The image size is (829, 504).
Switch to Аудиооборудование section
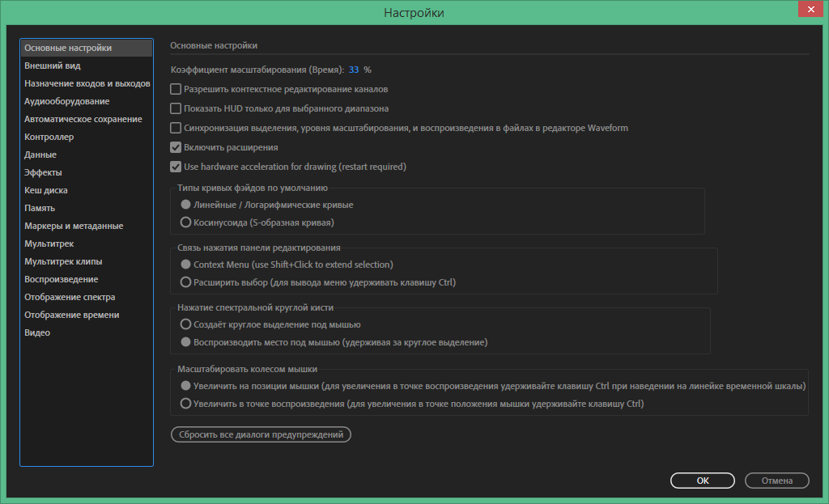coord(66,101)
